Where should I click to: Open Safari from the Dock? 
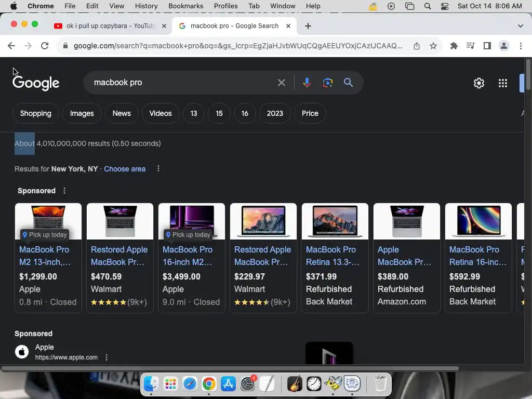[190, 384]
